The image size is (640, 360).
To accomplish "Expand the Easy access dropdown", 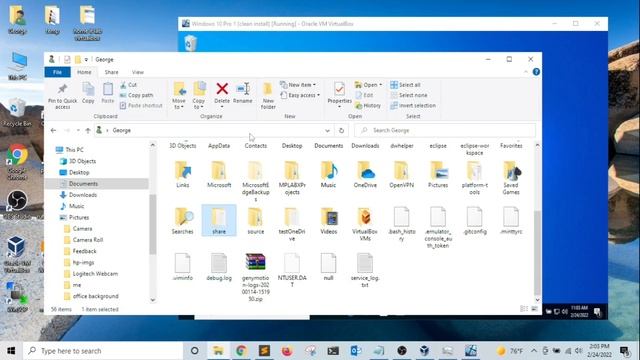I will click(300, 95).
